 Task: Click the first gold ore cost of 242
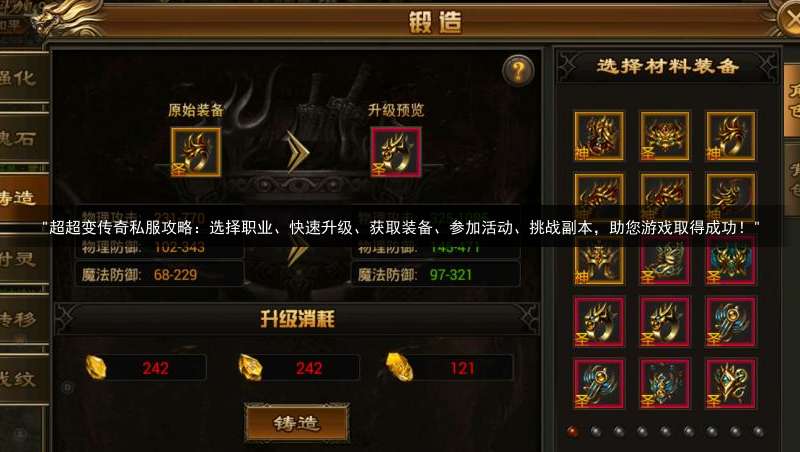coord(145,368)
